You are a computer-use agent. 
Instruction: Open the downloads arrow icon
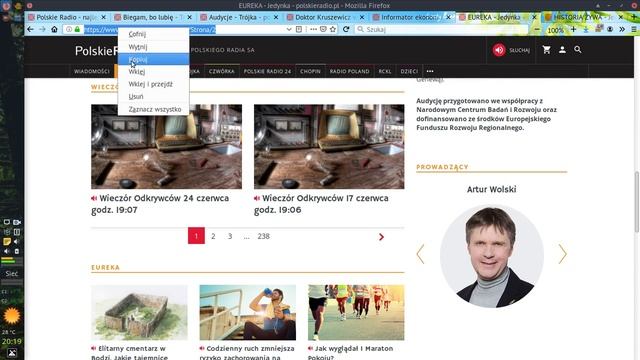pos(586,29)
